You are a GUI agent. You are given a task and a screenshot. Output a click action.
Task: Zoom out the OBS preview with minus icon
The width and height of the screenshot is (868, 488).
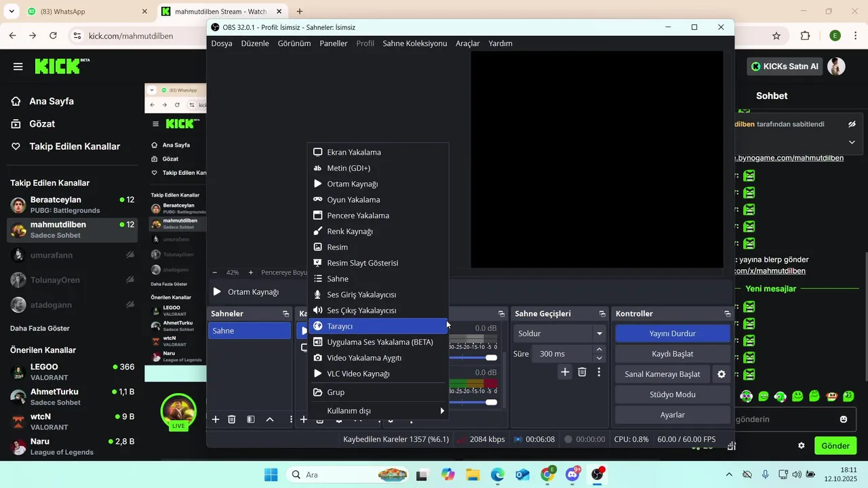pos(214,272)
